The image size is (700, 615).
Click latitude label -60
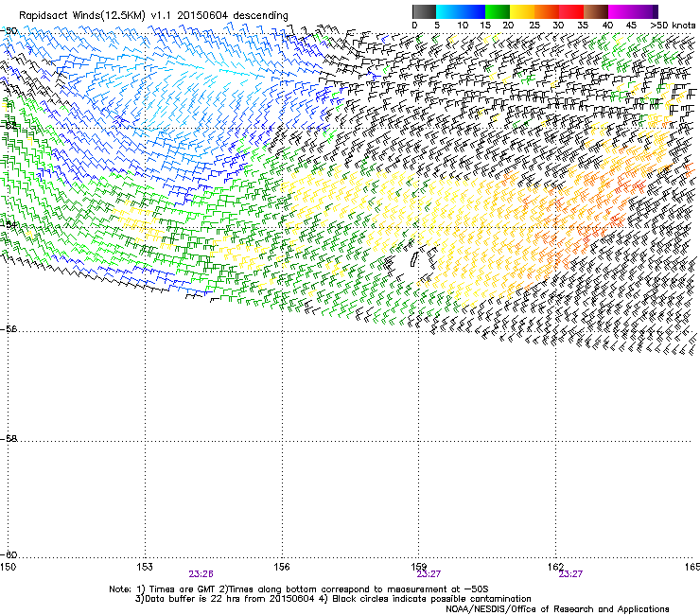pyautogui.click(x=9, y=554)
